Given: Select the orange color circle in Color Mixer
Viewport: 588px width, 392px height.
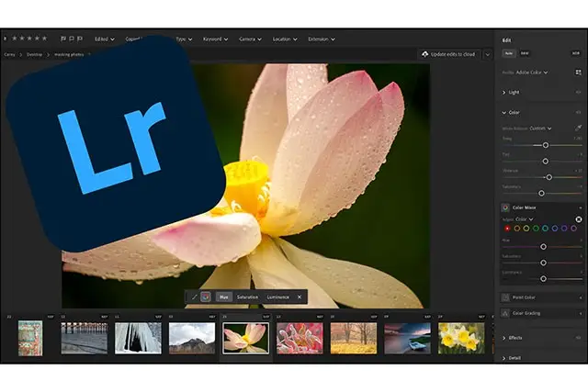Looking at the screenshot, I should pos(516,229).
